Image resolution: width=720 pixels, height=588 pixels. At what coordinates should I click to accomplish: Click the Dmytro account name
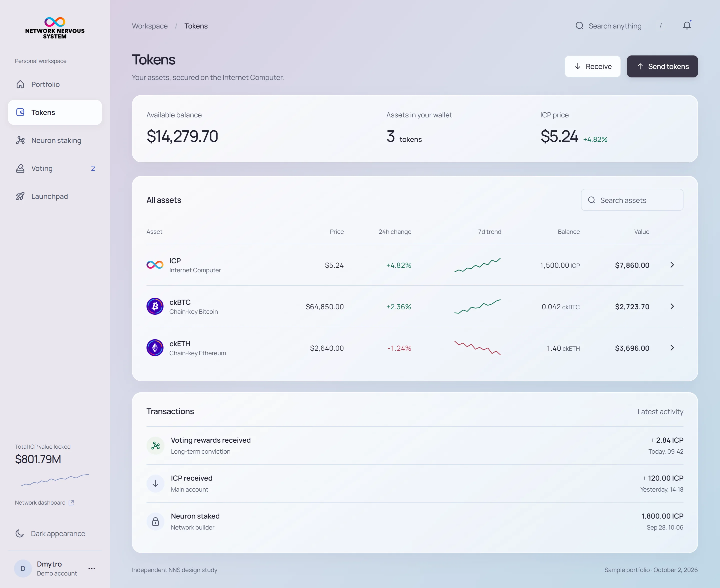49,564
